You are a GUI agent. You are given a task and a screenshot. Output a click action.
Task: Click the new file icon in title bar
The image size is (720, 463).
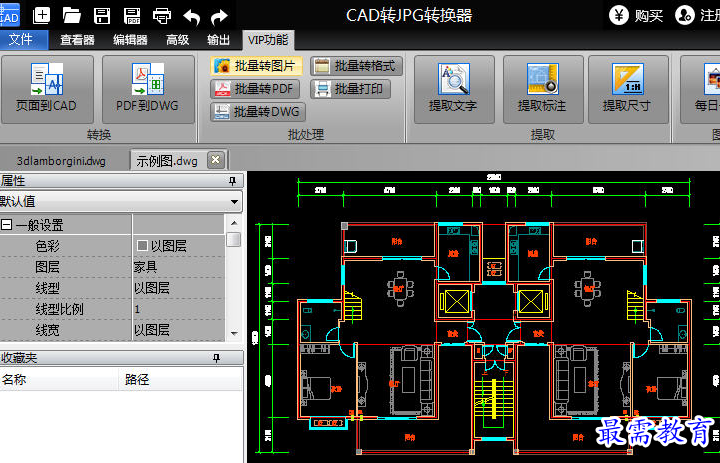[x=42, y=15]
